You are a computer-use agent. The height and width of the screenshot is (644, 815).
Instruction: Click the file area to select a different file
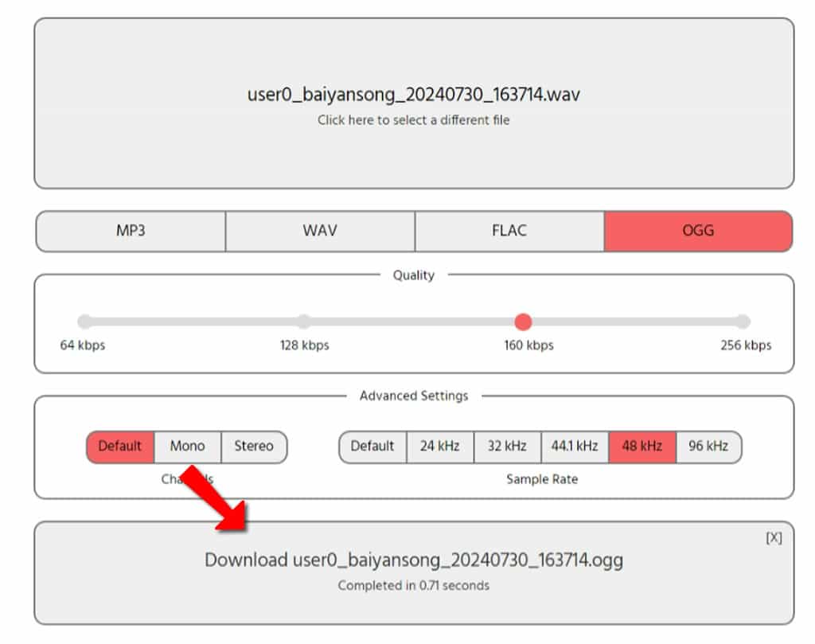click(414, 103)
